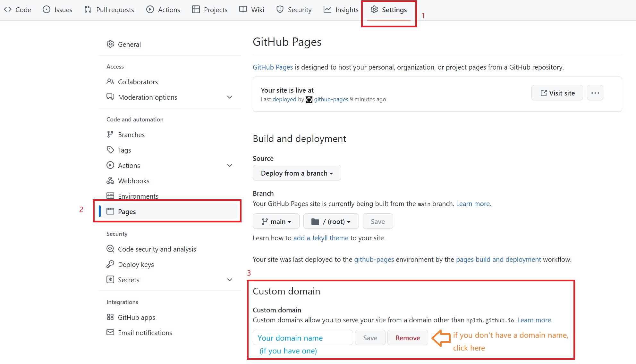The height and width of the screenshot is (364, 636).
Task: Click the deployed link
Action: [284, 99]
